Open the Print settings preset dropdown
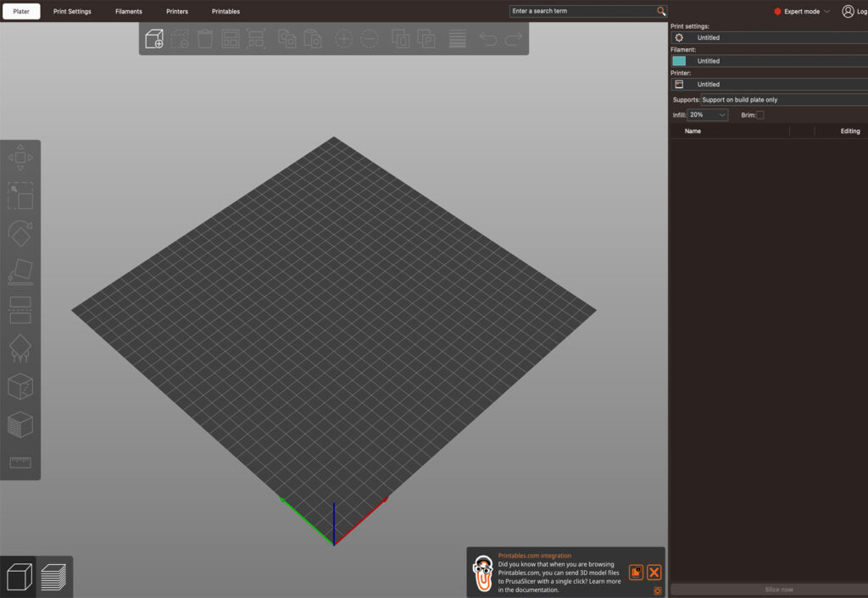The height and width of the screenshot is (598, 868). [768, 38]
